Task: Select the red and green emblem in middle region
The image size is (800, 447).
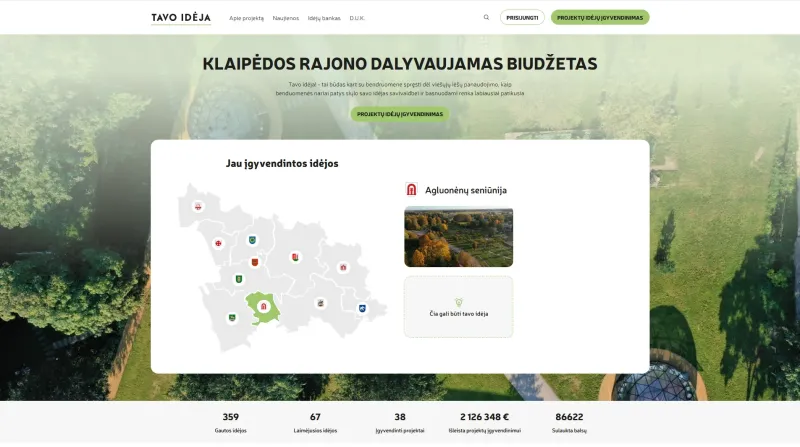Action: [x=295, y=257]
